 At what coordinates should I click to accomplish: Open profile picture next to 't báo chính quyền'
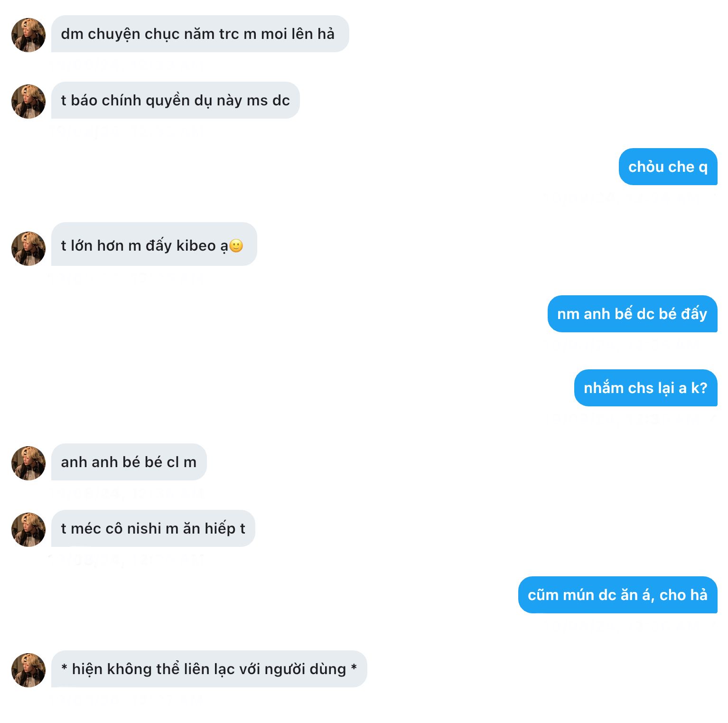point(28,102)
